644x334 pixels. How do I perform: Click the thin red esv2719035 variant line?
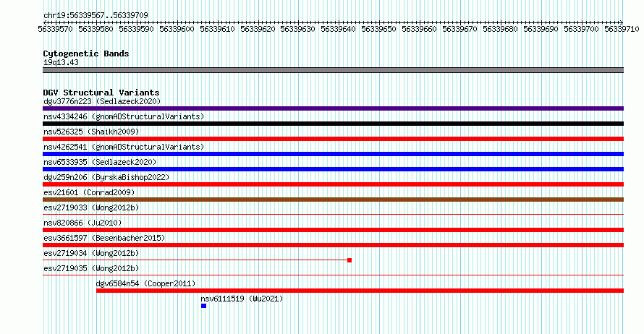[333, 275]
